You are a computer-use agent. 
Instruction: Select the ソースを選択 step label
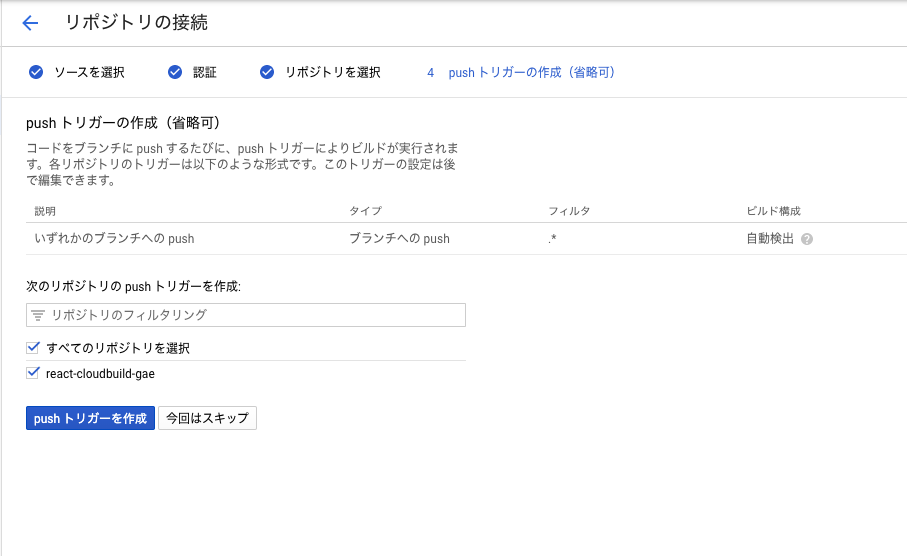click(90, 72)
